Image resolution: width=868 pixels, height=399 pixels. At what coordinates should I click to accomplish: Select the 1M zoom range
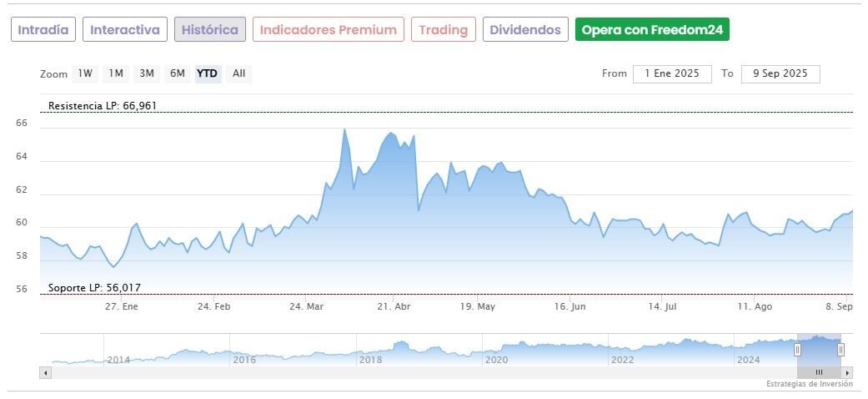coord(116,73)
